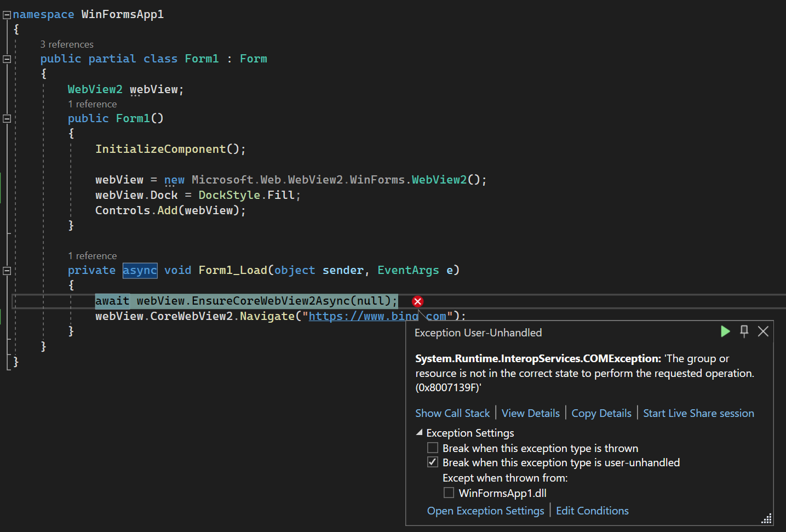Click the new keyword in webView assignment
This screenshot has width=786, height=532.
click(174, 180)
